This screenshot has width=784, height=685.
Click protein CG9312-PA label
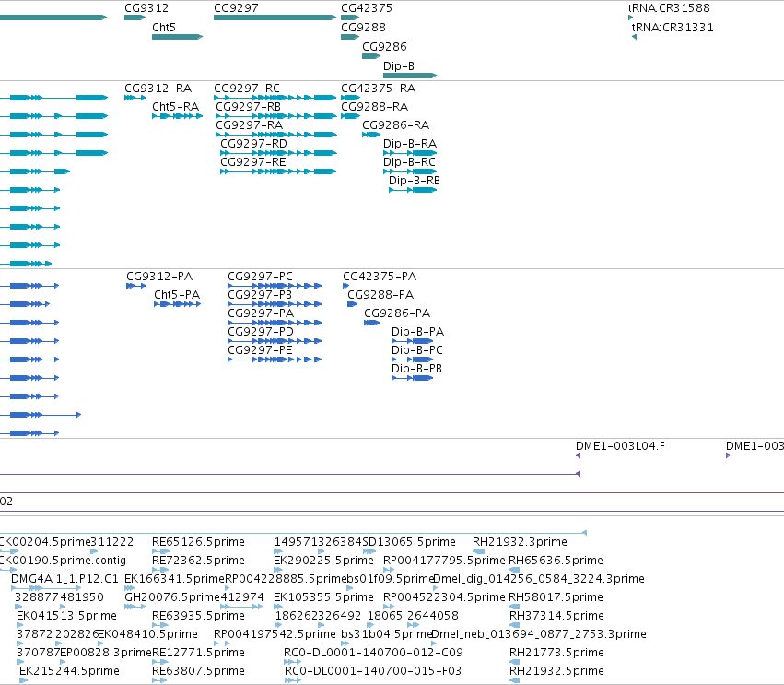(x=159, y=277)
